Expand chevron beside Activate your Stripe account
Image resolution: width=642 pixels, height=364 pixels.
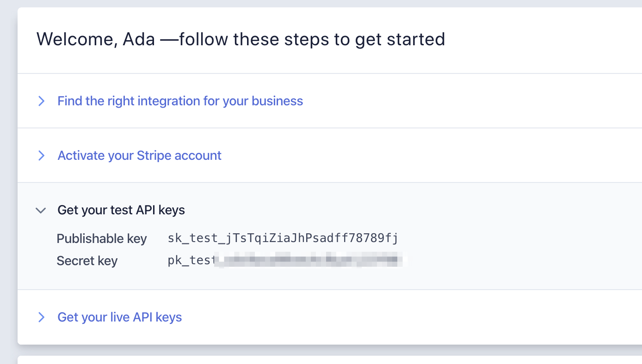pyautogui.click(x=41, y=156)
